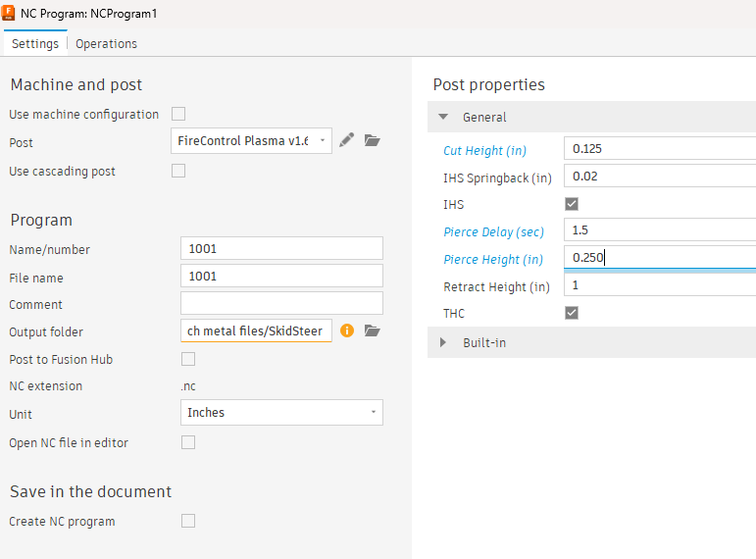
Task: Open the post library folder icon
Action: [373, 140]
